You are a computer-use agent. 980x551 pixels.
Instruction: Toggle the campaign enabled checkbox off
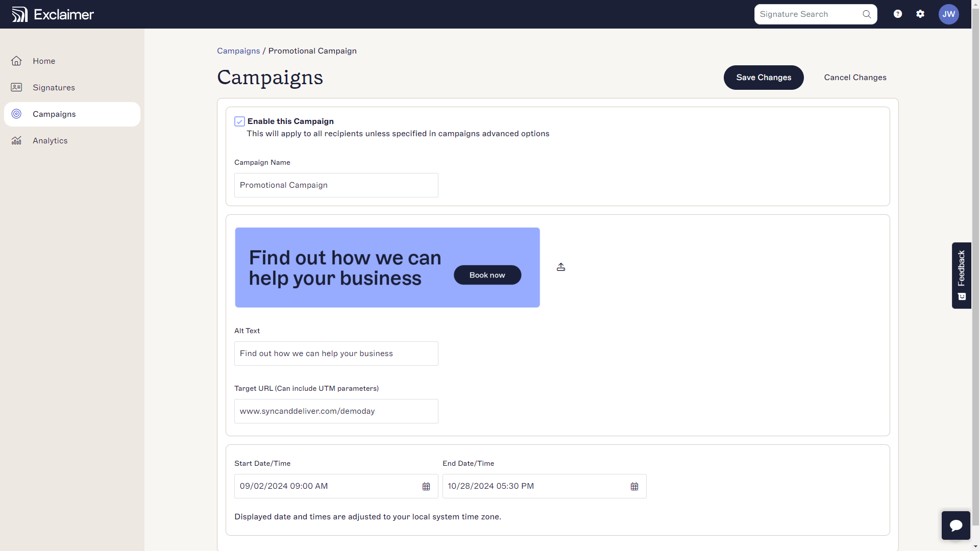[240, 121]
